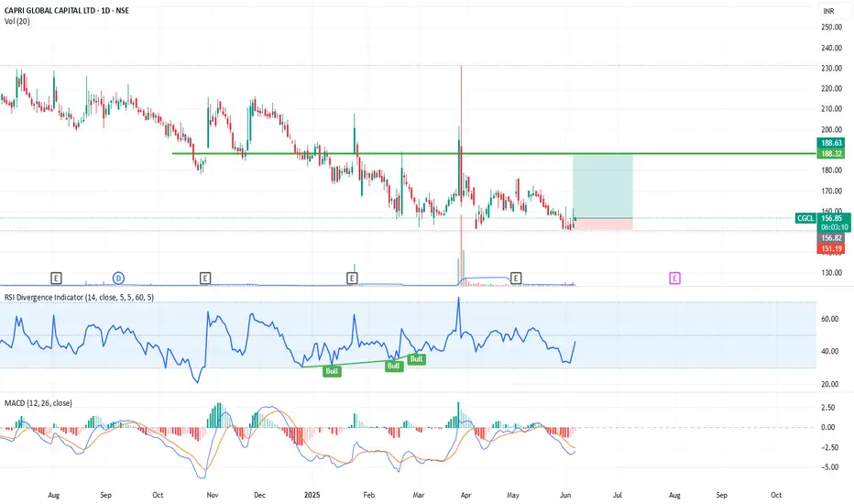Viewport: 854px width, 504px height.
Task: Click the CGCL symbol price tag
Action: 805,218
